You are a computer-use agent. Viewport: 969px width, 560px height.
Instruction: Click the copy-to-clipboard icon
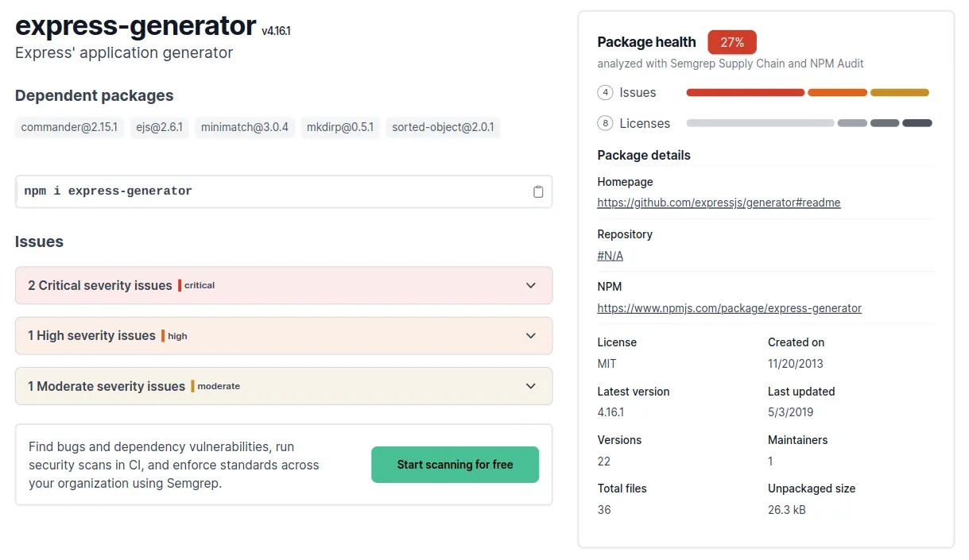click(538, 191)
